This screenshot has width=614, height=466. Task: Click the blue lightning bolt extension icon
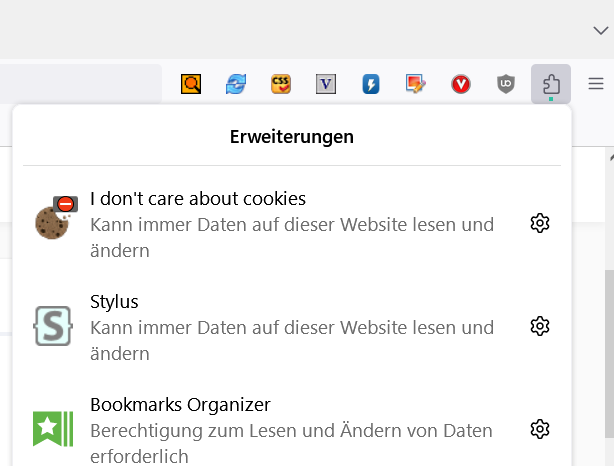(371, 84)
